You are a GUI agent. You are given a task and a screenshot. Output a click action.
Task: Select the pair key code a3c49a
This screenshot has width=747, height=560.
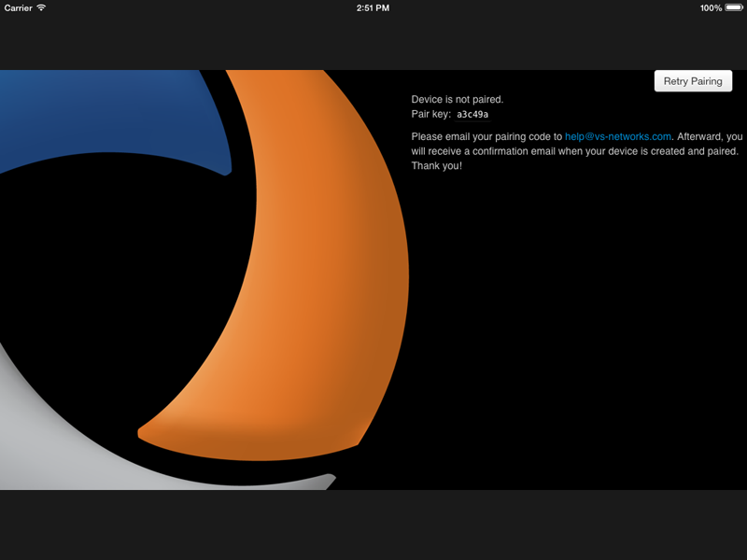[472, 114]
